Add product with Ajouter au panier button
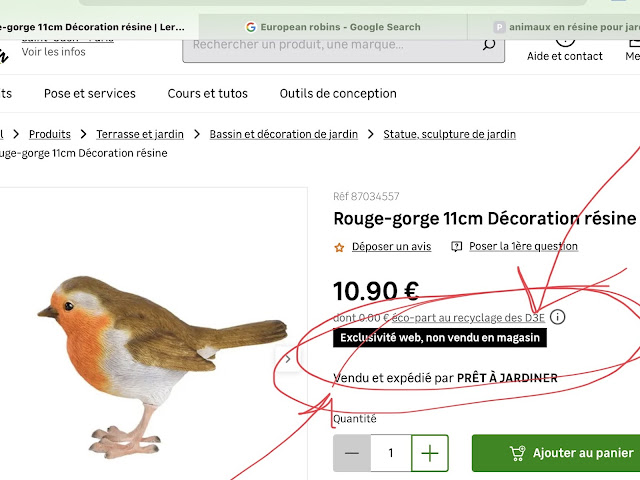The image size is (640, 480). pyautogui.click(x=556, y=453)
